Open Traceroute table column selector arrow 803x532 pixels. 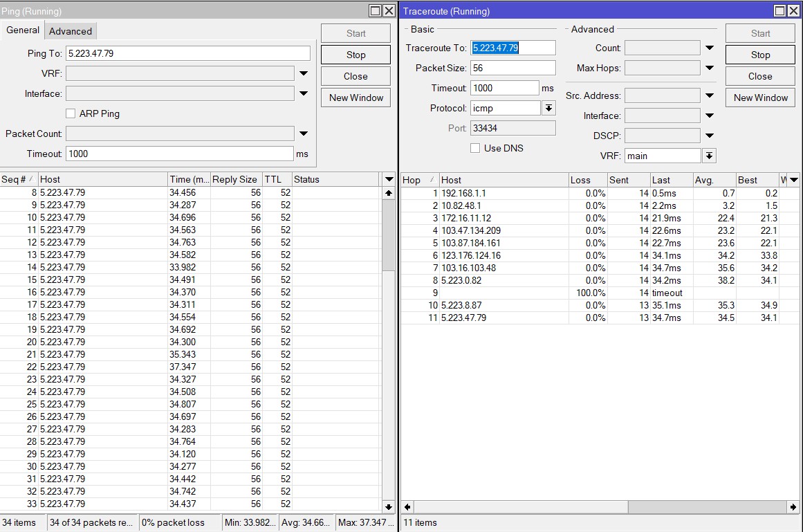point(793,180)
